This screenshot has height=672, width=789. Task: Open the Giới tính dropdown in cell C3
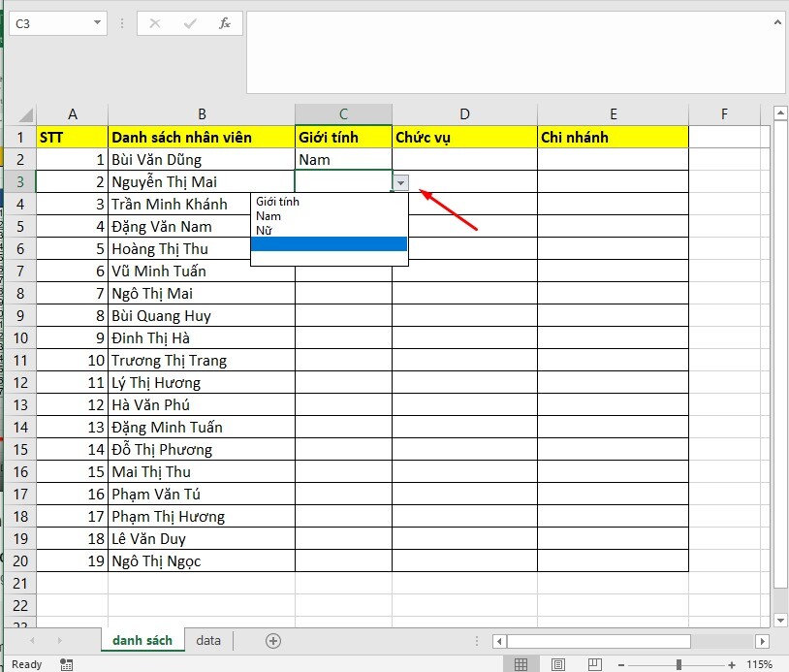(x=400, y=181)
